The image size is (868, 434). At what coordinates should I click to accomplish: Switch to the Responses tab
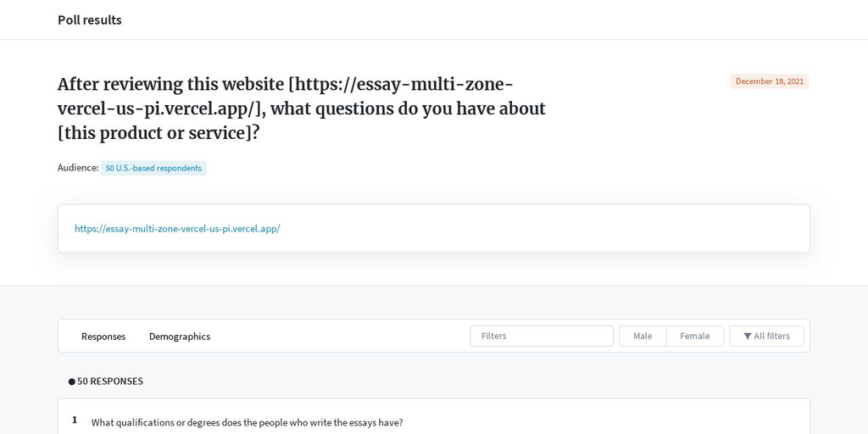[103, 337]
